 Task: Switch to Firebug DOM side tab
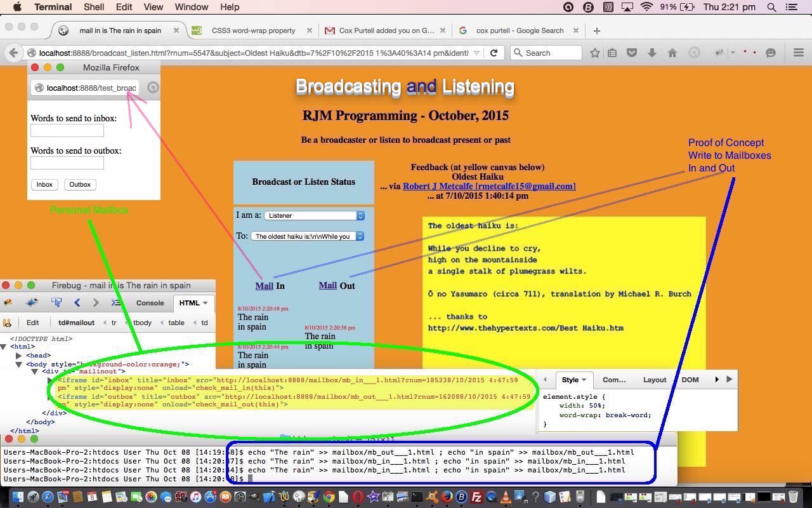coord(690,380)
